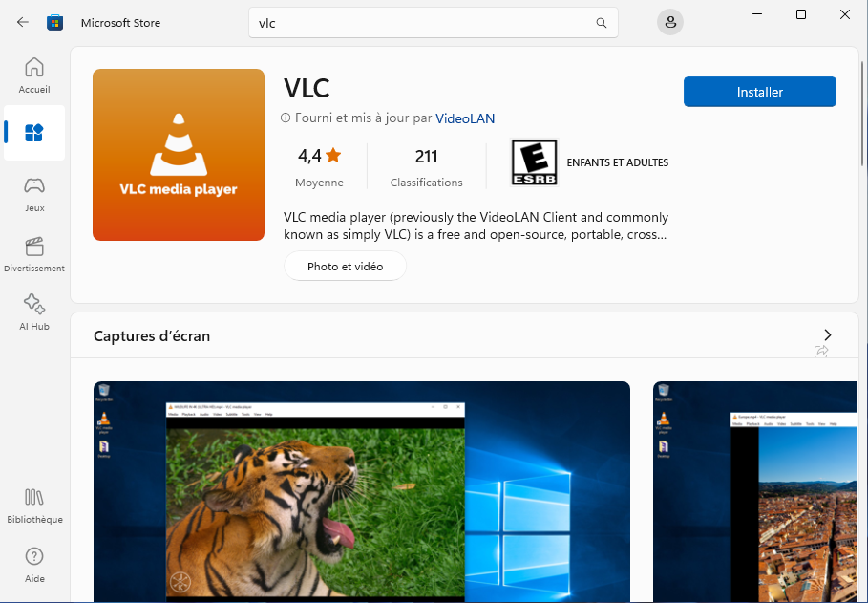The image size is (868, 603).
Task: Click the Photo et vidéo category tag
Action: click(x=345, y=266)
